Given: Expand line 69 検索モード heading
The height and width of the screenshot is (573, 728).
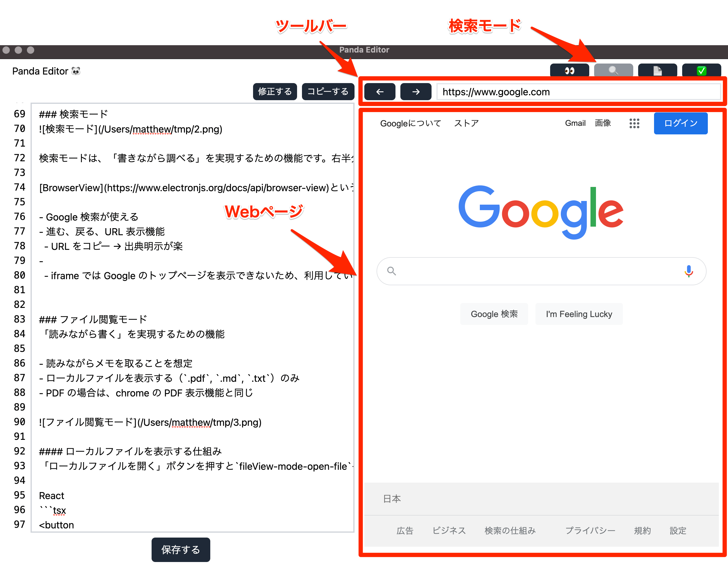Looking at the screenshot, I should coord(72,114).
